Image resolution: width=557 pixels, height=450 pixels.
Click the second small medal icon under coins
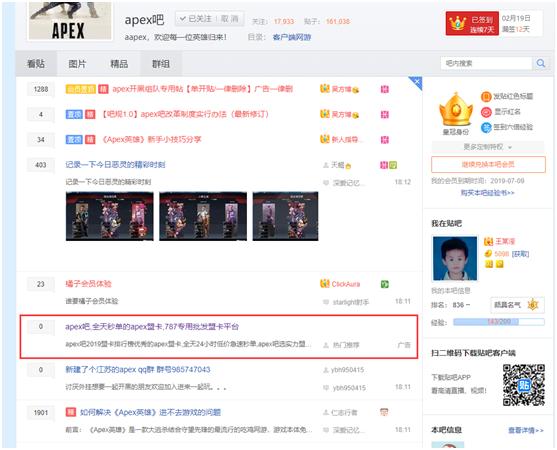click(499, 264)
